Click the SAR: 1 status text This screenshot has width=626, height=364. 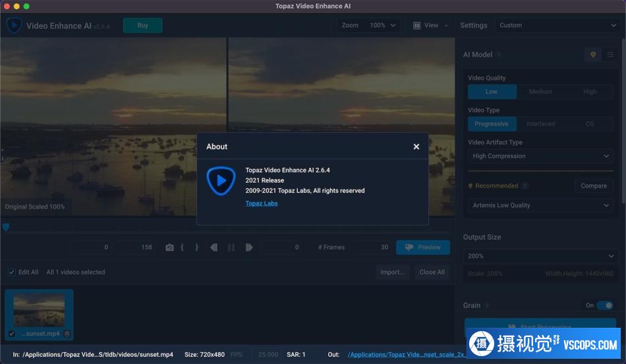pyautogui.click(x=296, y=354)
